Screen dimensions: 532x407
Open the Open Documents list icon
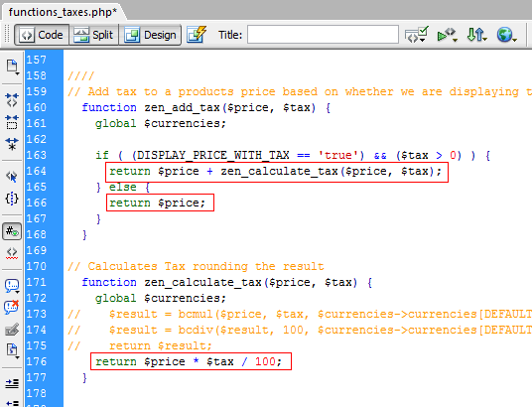click(x=12, y=67)
